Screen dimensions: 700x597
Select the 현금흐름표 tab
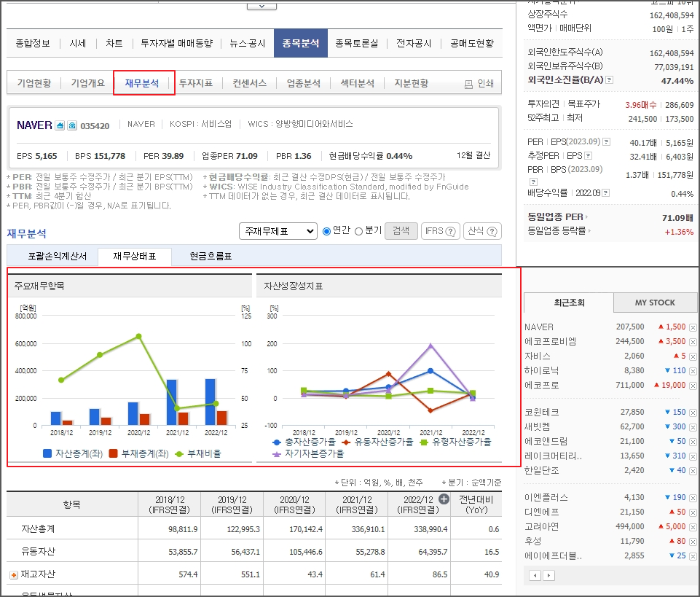point(211,257)
